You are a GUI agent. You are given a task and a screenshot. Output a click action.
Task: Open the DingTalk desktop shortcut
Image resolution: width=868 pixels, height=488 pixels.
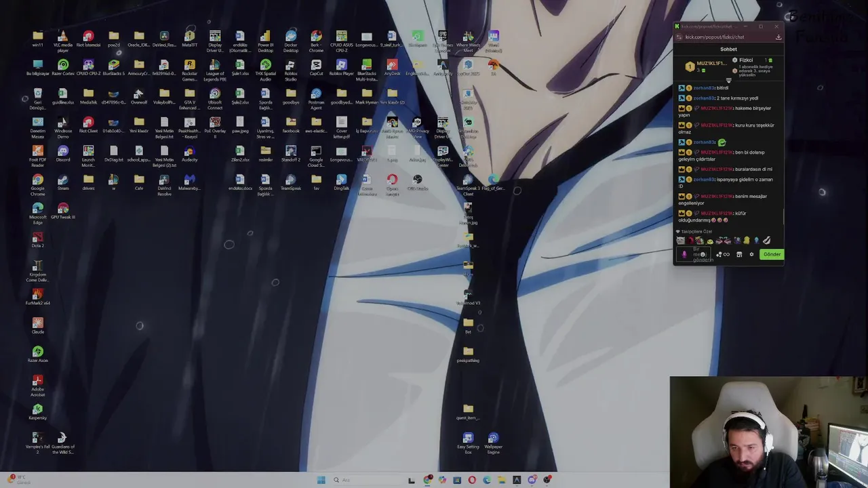click(x=341, y=182)
